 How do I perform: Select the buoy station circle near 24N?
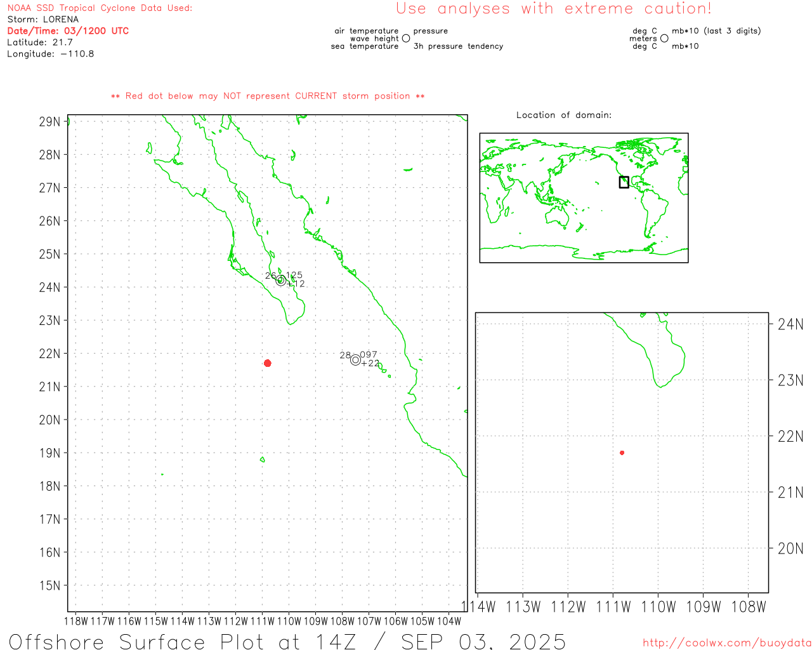281,280
